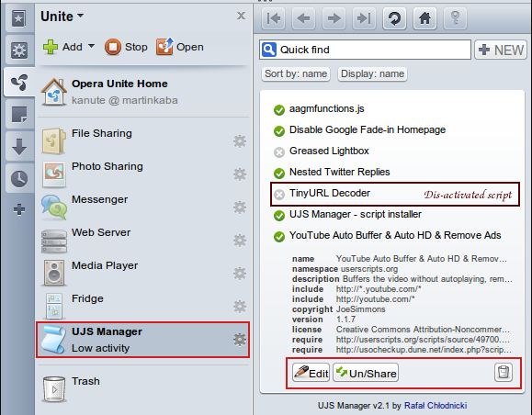Go to the Home page button

point(424,18)
